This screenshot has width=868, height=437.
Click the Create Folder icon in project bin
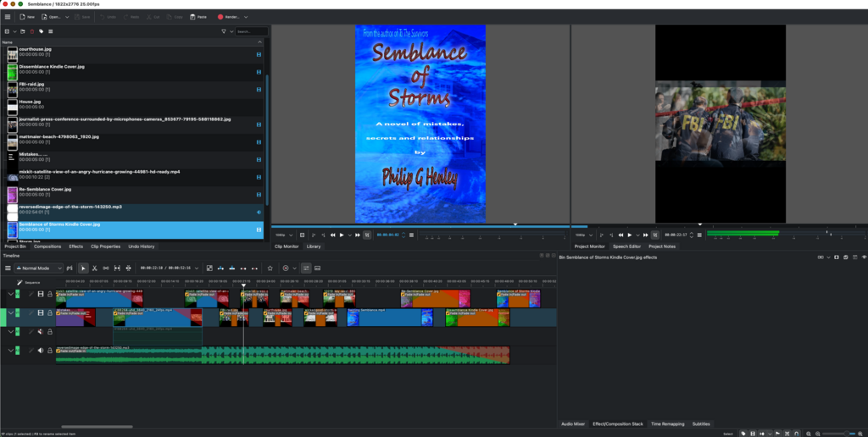[x=23, y=31]
